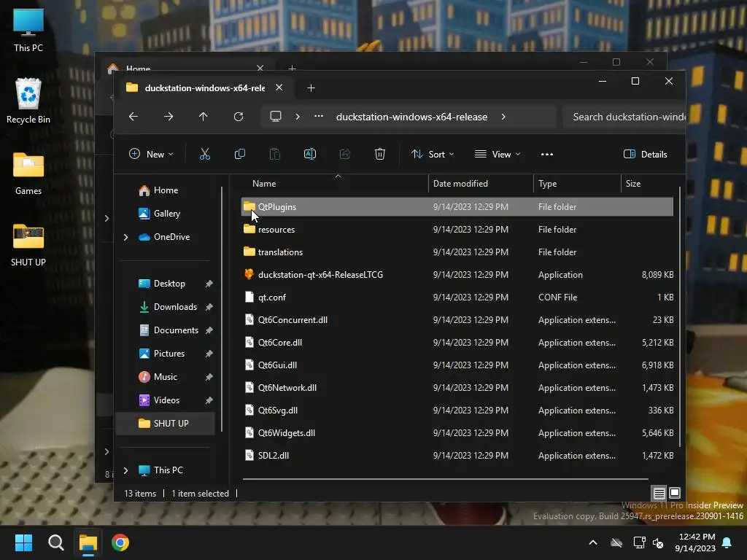Add a new tab in front window
Screen dimensions: 747x560
(311, 88)
